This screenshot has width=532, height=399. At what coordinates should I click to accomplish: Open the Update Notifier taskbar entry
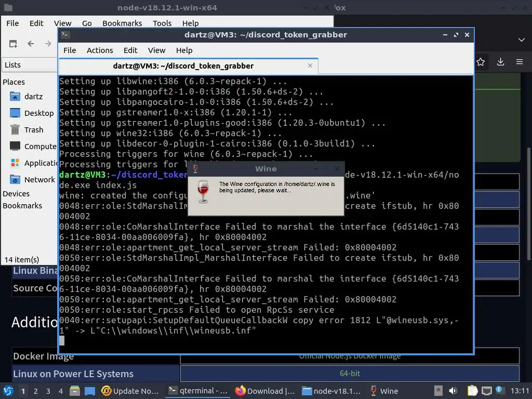click(x=130, y=391)
